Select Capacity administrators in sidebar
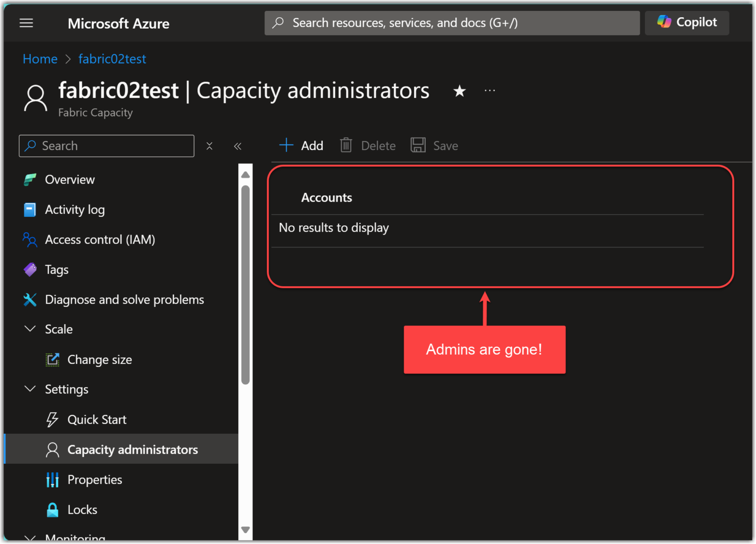 pos(121,449)
